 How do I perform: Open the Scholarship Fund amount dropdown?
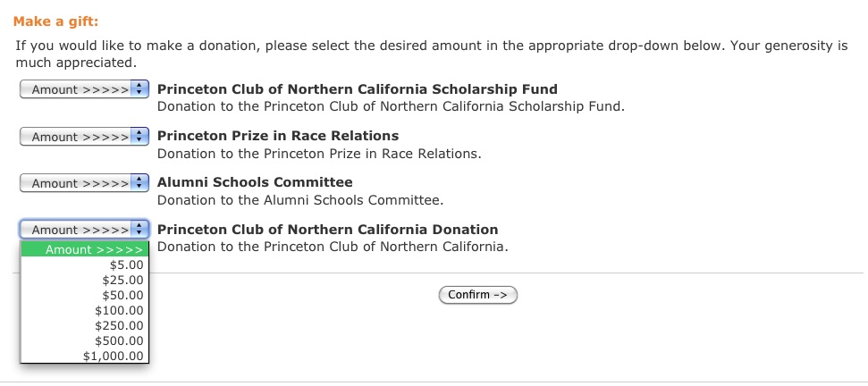pos(84,89)
